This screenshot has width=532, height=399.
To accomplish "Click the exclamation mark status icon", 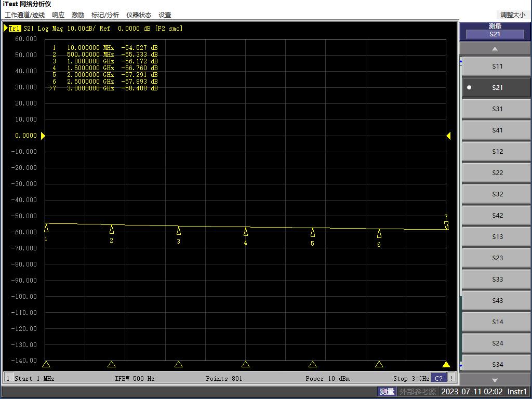I will coord(451,378).
